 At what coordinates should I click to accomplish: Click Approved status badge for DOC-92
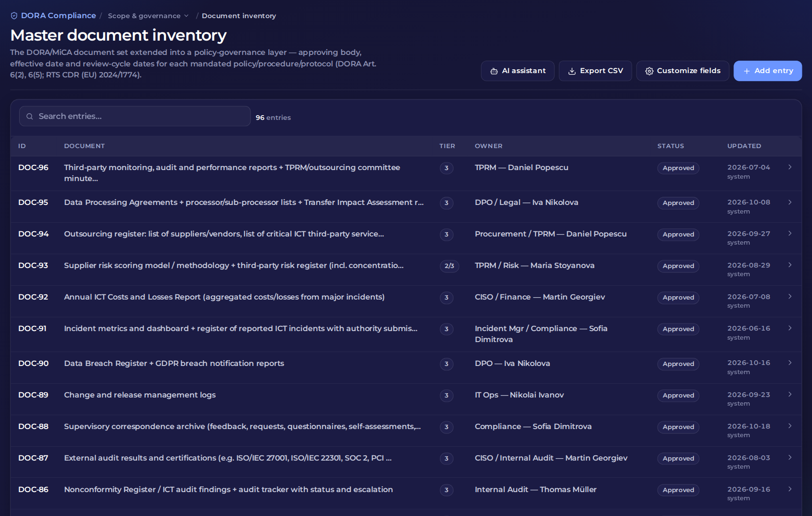[678, 298]
